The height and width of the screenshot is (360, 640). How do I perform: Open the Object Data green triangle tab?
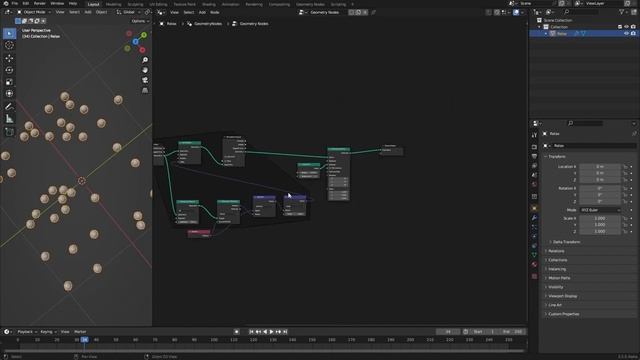click(534, 255)
